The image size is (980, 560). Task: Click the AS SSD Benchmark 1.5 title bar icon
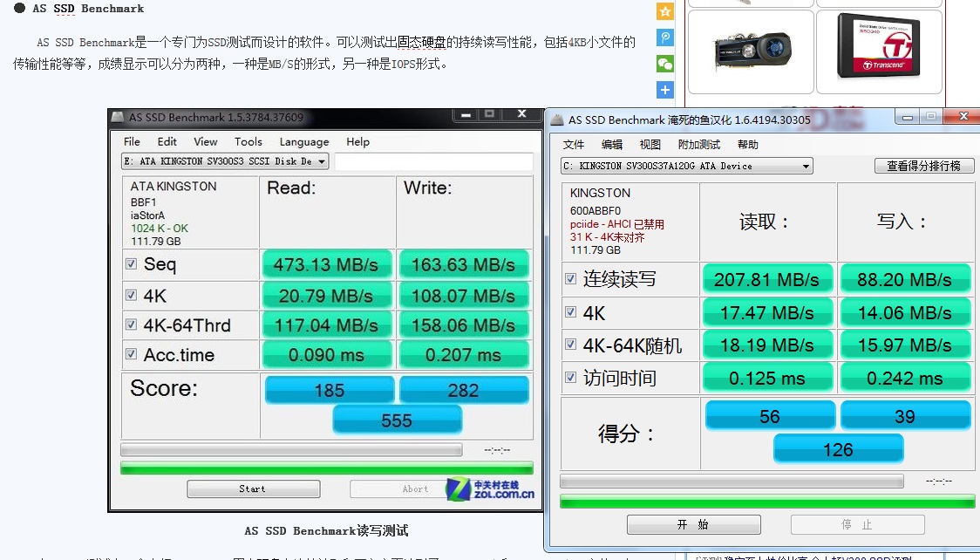pos(118,117)
